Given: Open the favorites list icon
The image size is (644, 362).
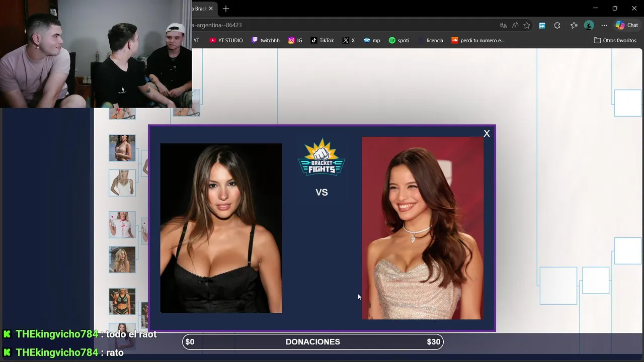Looking at the screenshot, I should coord(574,25).
